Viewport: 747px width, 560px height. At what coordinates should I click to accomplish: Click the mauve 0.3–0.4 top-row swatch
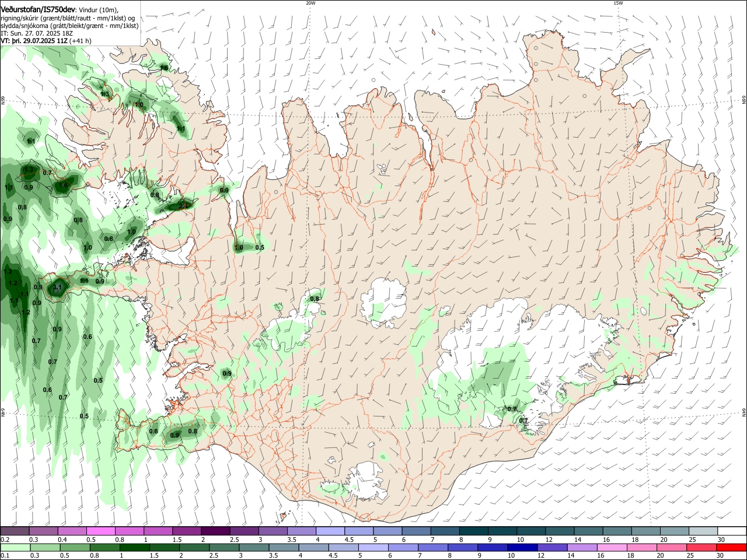[x=43, y=531]
